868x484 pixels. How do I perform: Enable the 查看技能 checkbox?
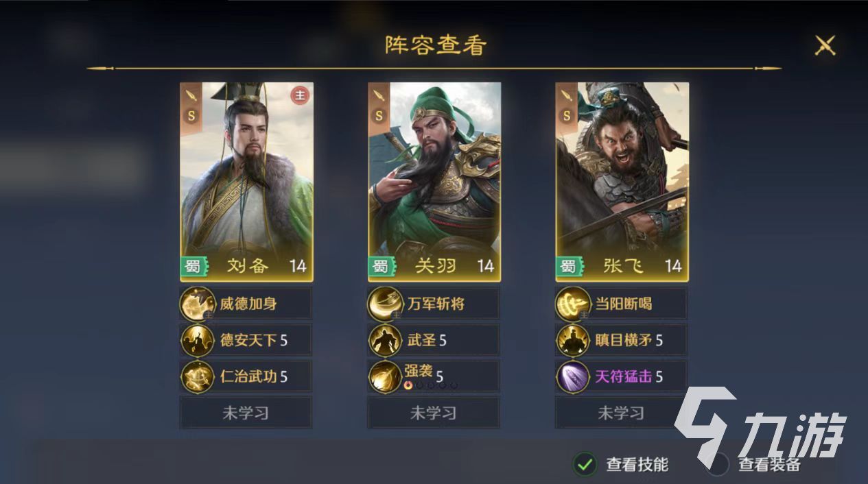585,464
